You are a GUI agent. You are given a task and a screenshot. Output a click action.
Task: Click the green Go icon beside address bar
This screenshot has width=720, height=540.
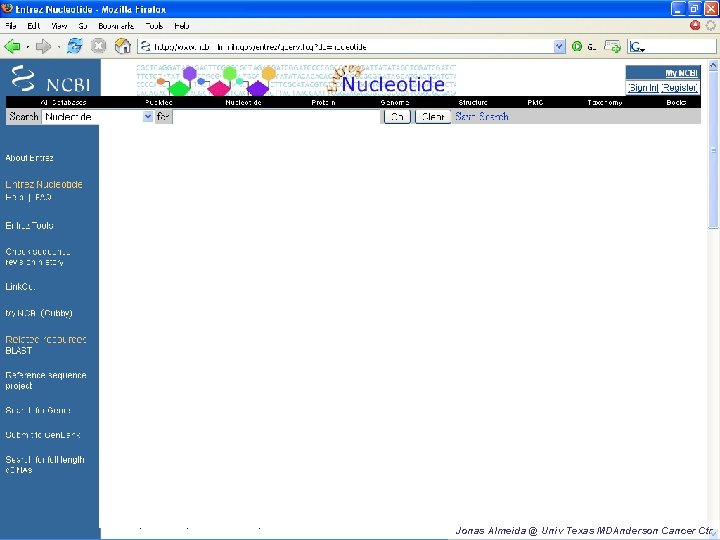click(577, 46)
